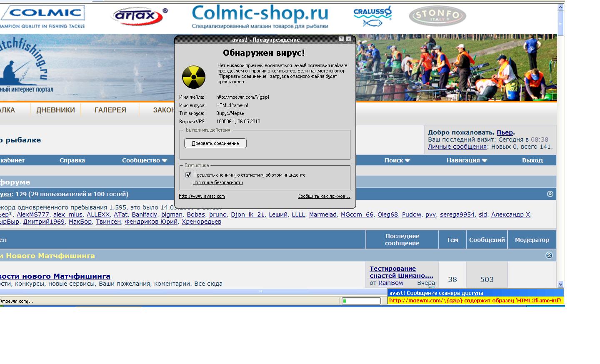Click the Модератор column header
The height and width of the screenshot is (364, 600).
(x=532, y=240)
